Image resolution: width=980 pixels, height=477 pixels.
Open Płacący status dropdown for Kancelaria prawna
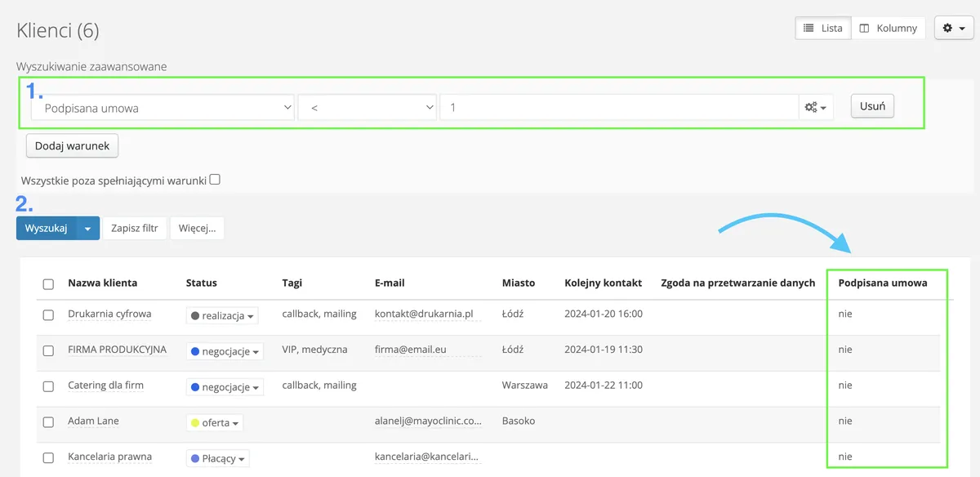tap(217, 459)
